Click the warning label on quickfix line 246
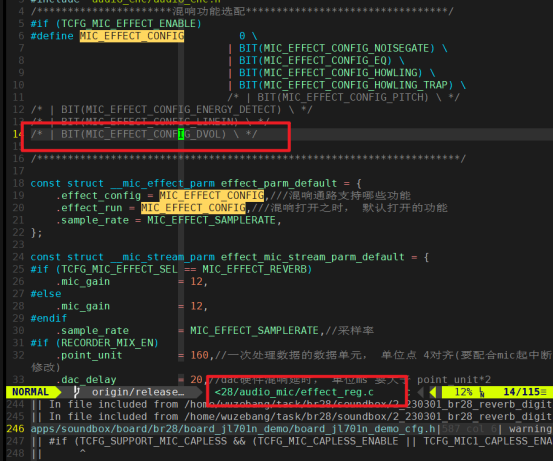554x462 pixels. pyautogui.click(x=530, y=429)
